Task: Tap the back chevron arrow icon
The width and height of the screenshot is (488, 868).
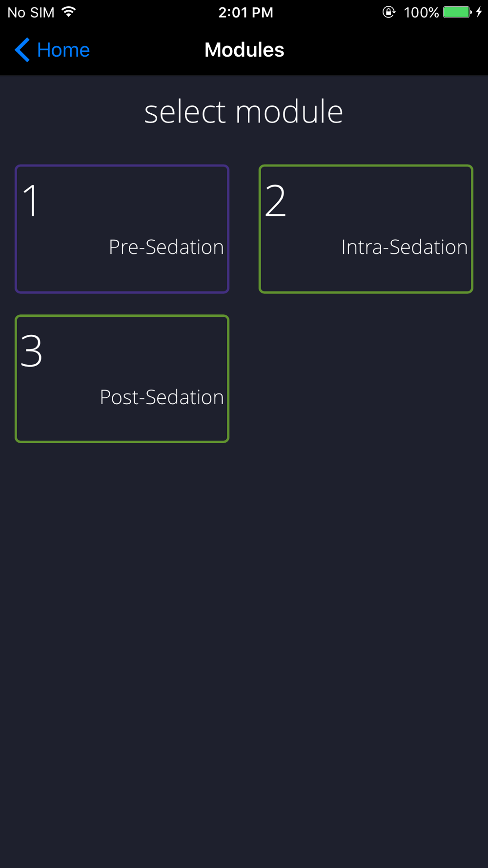Action: pyautogui.click(x=22, y=50)
